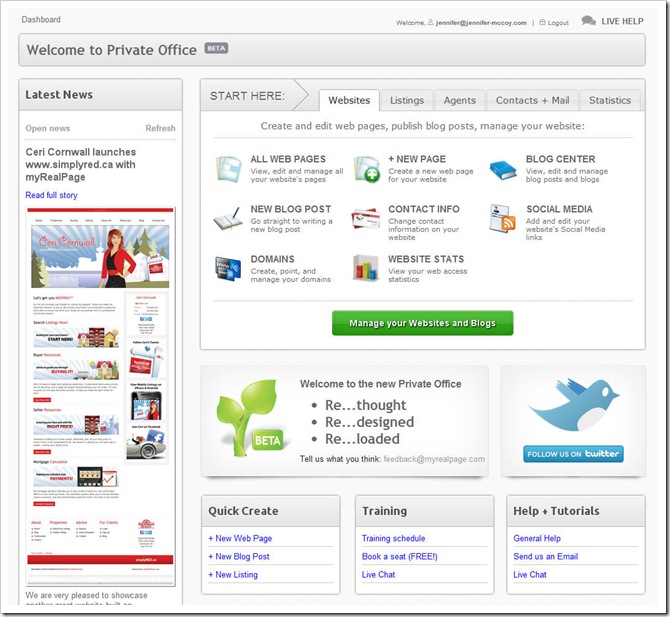This screenshot has width=670, height=617.
Task: Switch to the Websites tab
Action: tap(349, 100)
